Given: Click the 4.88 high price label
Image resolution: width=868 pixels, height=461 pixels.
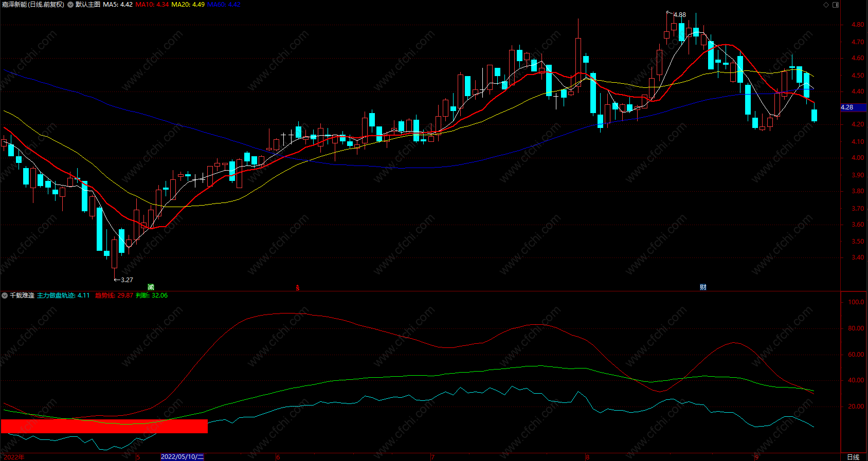Looking at the screenshot, I should [680, 15].
